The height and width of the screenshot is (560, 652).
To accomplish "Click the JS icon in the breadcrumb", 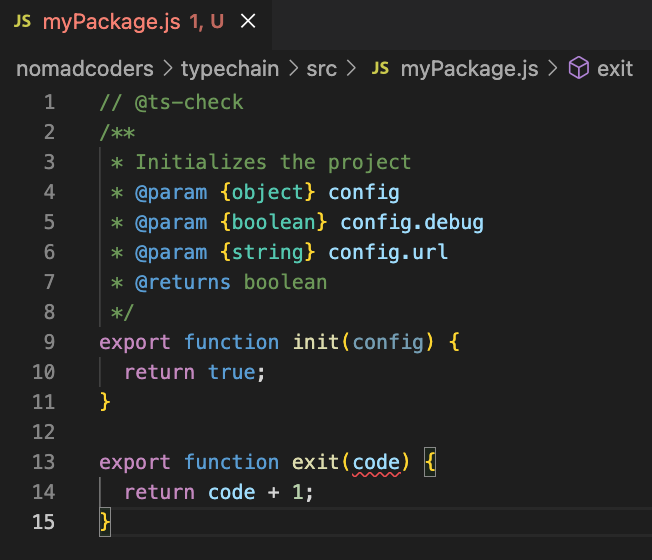I will [380, 68].
